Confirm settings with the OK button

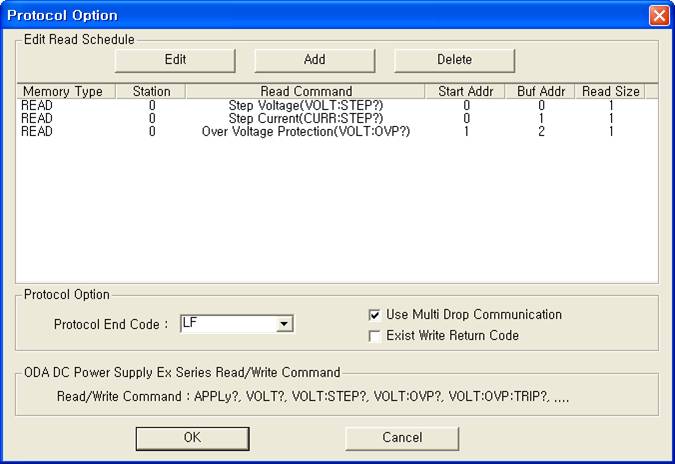[192, 437]
